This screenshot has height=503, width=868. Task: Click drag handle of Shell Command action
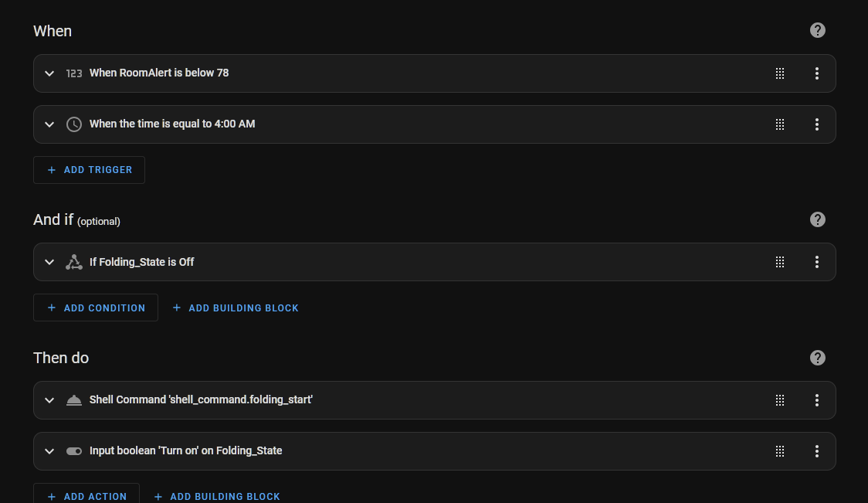[779, 400]
